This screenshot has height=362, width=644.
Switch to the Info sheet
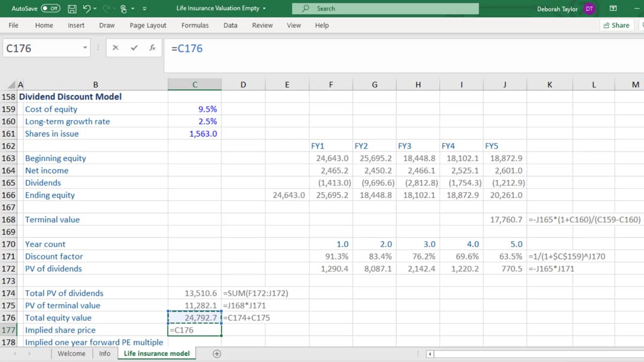coord(105,353)
